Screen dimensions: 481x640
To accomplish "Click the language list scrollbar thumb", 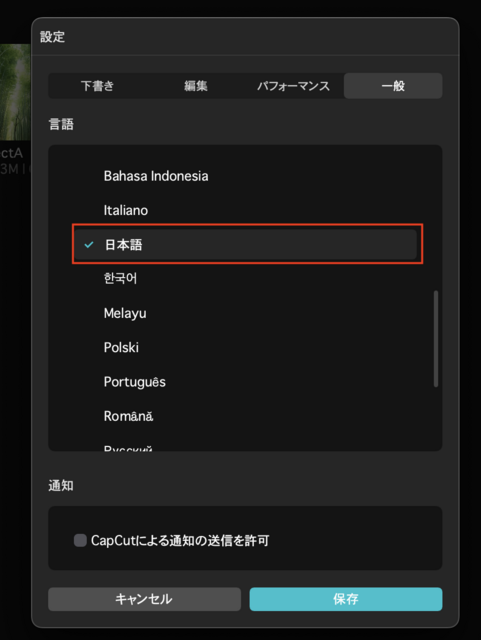I will point(436,338).
